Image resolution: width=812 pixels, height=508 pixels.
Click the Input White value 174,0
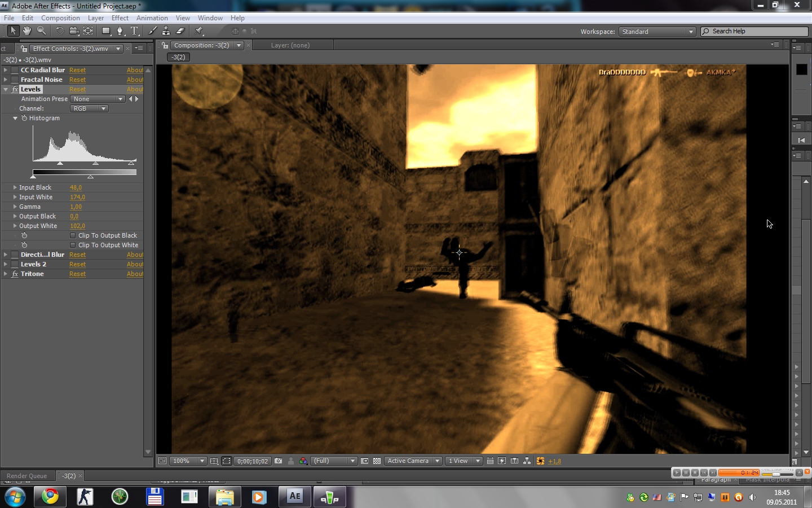tap(77, 198)
